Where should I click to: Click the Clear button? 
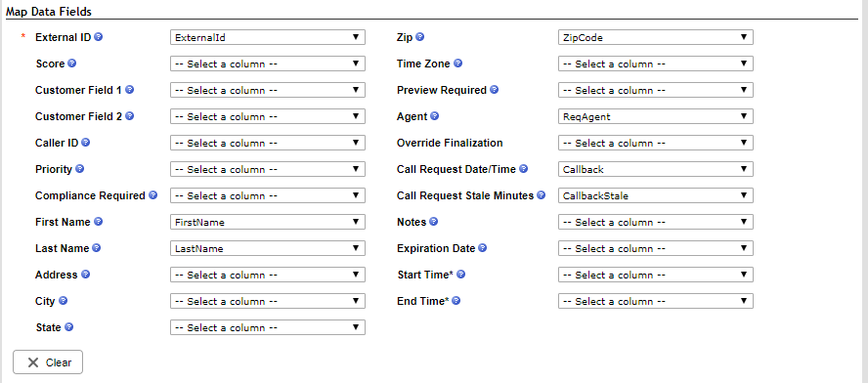pyautogui.click(x=48, y=362)
